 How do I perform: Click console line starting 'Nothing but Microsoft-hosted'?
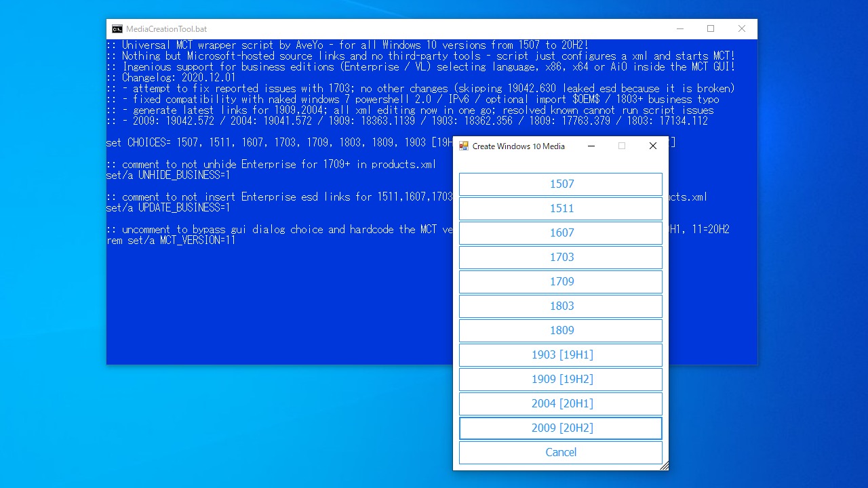(x=420, y=56)
